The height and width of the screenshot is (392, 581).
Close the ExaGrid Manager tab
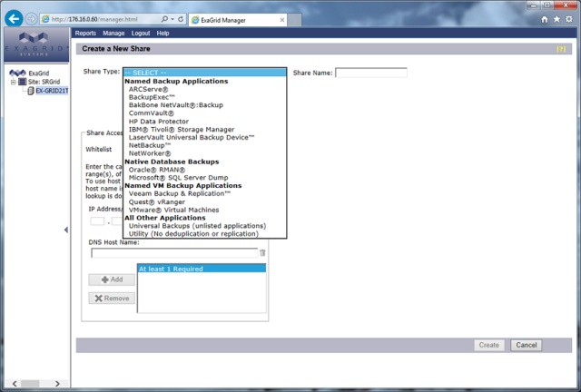coord(282,20)
